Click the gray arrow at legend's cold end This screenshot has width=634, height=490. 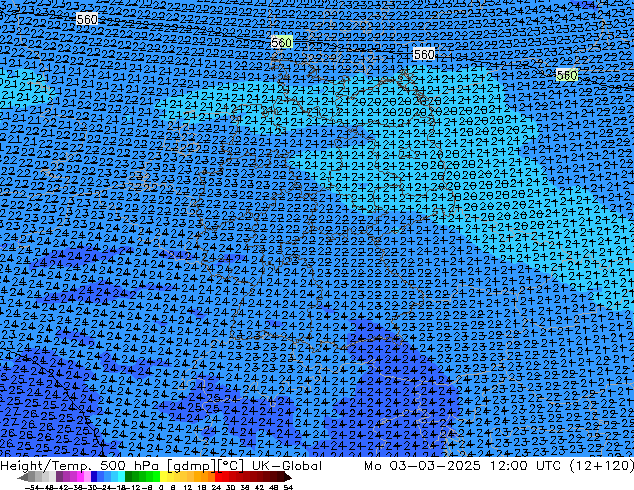tap(22, 477)
